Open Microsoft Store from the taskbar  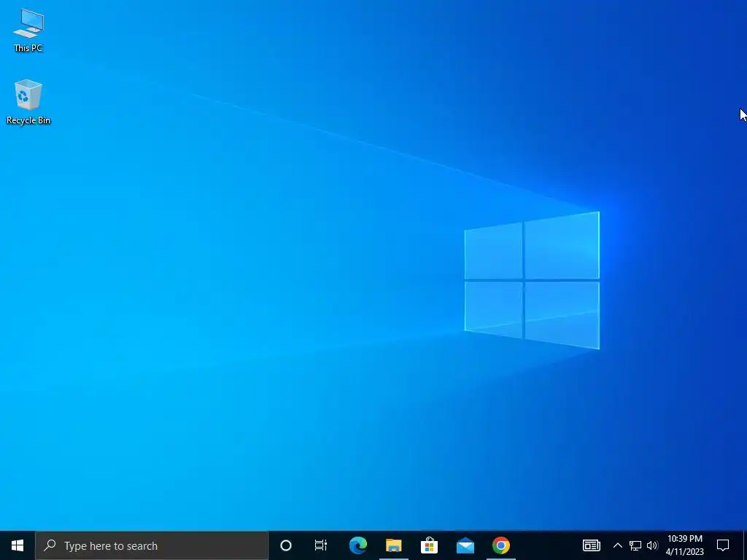coord(429,545)
